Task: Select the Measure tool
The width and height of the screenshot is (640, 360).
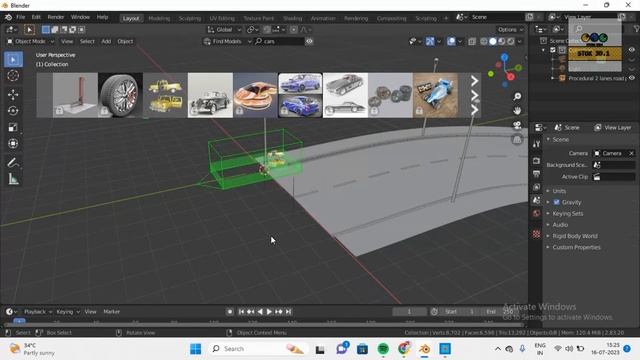Action: (13, 179)
